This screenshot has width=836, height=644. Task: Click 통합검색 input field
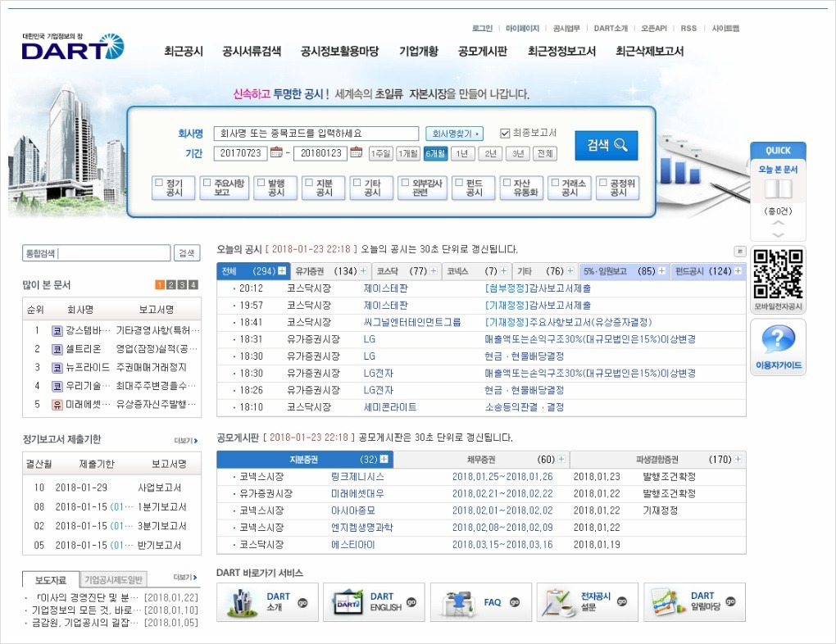pos(97,253)
